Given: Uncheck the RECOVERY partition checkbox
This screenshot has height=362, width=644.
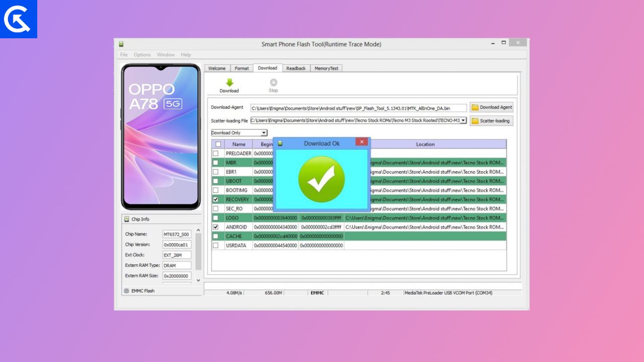Looking at the screenshot, I should click(216, 199).
